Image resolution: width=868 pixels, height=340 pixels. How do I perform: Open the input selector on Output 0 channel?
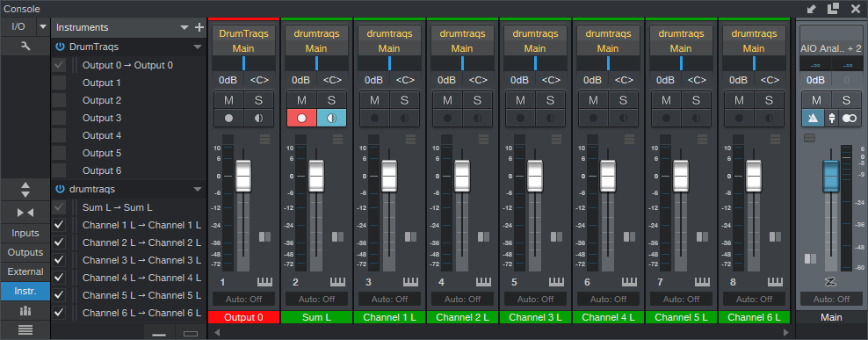[243, 33]
